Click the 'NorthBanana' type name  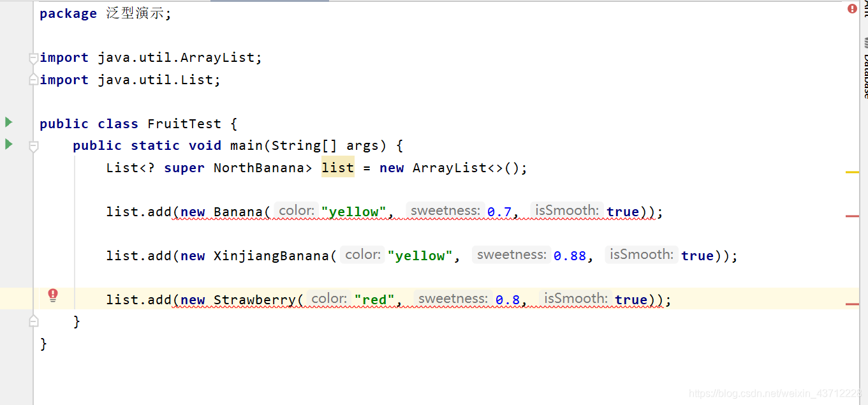point(259,168)
